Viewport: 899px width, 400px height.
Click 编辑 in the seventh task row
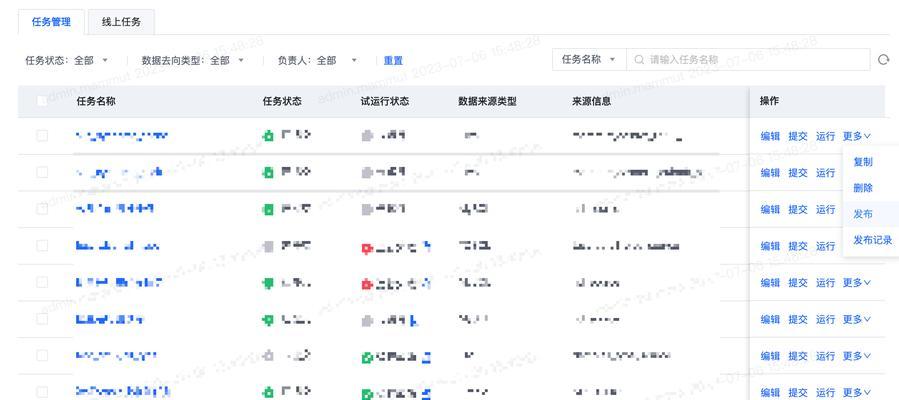tap(770, 356)
